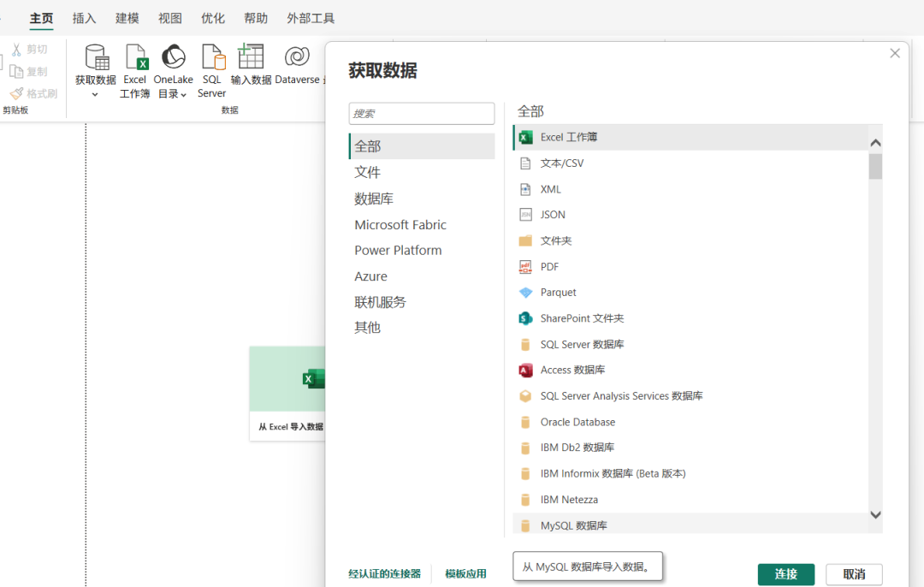Screen dimensions: 924x587
Task: Select the Parquet connector icon
Action: click(525, 293)
